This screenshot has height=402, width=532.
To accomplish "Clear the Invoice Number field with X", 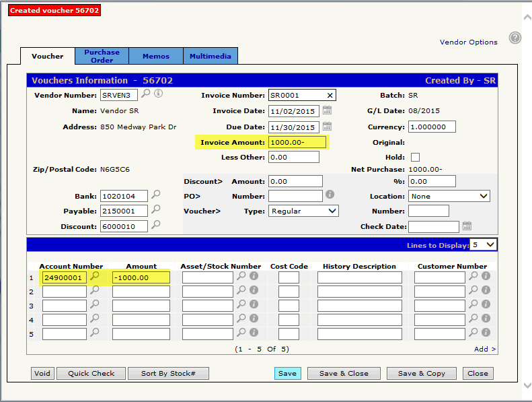I will tap(330, 96).
